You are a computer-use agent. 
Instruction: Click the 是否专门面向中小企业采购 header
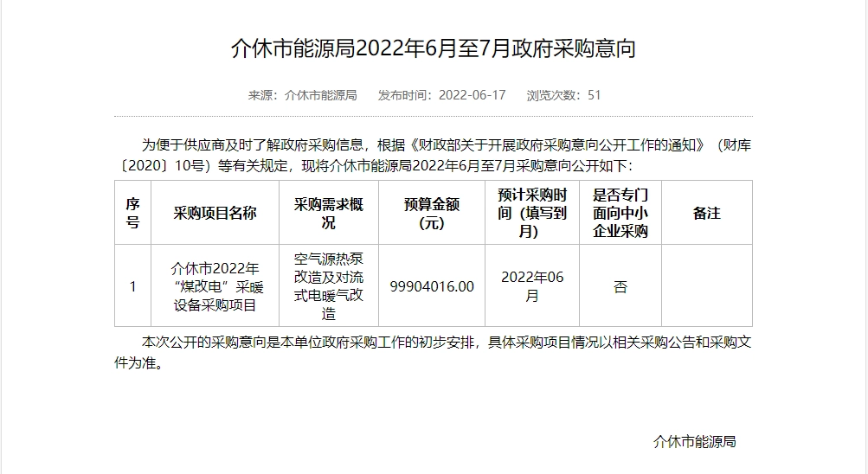(x=620, y=213)
